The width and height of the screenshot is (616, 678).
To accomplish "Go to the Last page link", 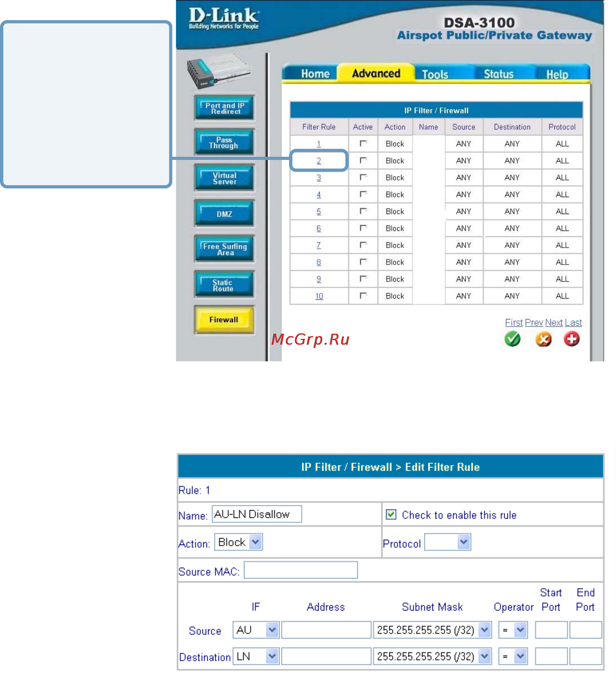I will click(x=573, y=323).
